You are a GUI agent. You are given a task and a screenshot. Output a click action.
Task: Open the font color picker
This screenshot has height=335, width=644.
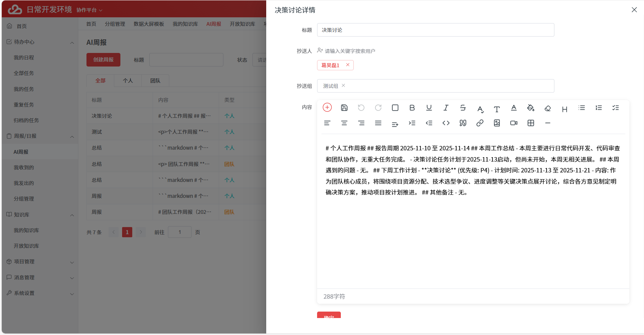point(514,108)
